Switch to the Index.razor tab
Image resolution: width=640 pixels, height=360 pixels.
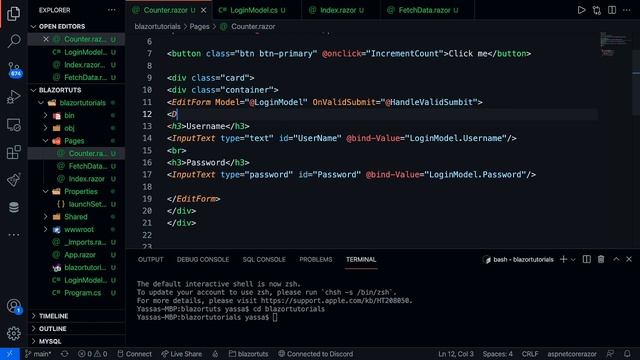pyautogui.click(x=338, y=10)
